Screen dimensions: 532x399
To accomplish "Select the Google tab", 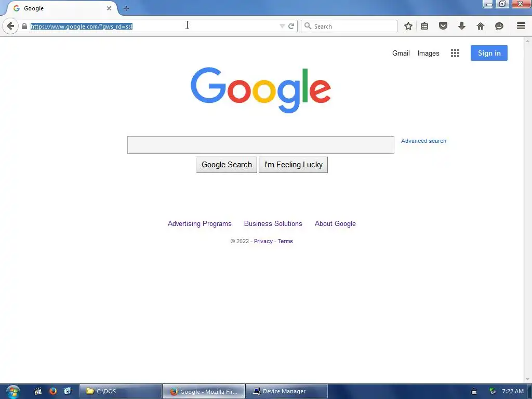I will pos(61,8).
